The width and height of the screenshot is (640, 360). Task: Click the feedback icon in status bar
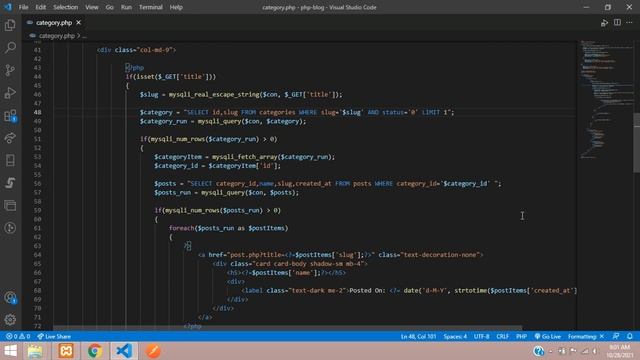tap(616, 336)
